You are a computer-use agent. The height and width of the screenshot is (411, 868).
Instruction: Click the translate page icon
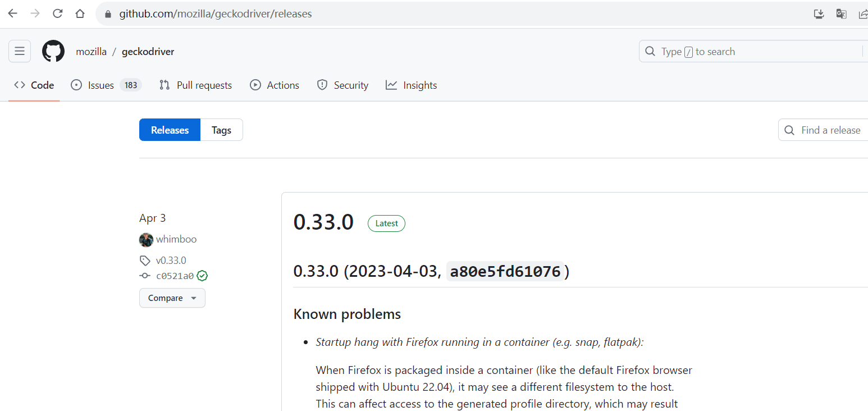tap(841, 13)
